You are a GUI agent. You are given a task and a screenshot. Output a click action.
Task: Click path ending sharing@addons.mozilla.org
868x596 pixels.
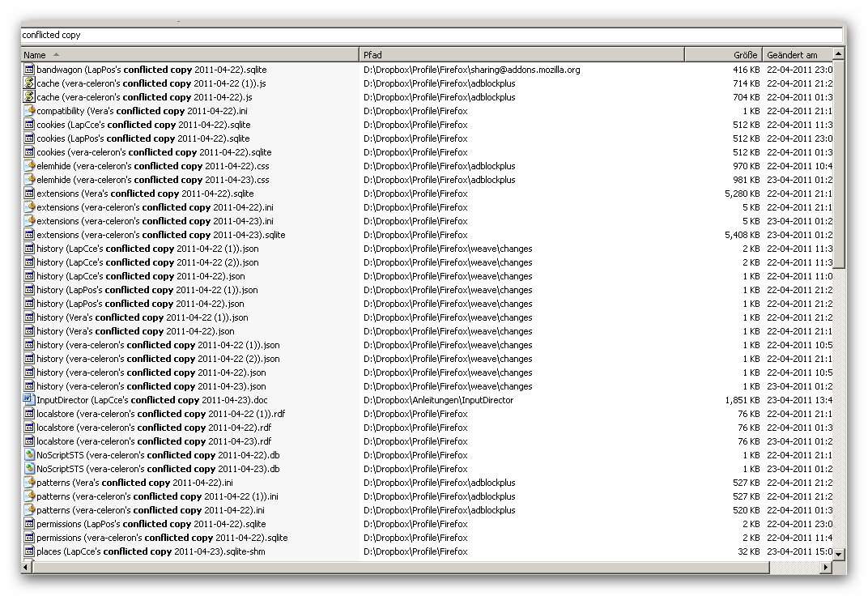[471, 70]
